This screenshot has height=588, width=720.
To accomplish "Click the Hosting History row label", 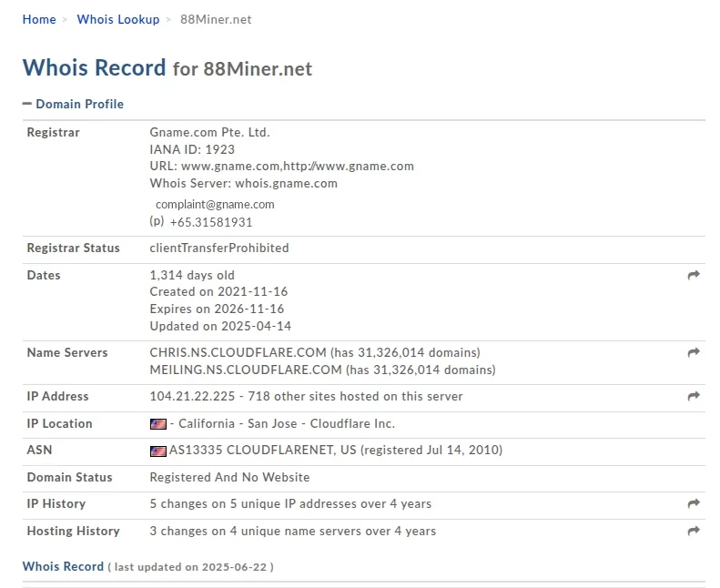I will click(x=74, y=531).
